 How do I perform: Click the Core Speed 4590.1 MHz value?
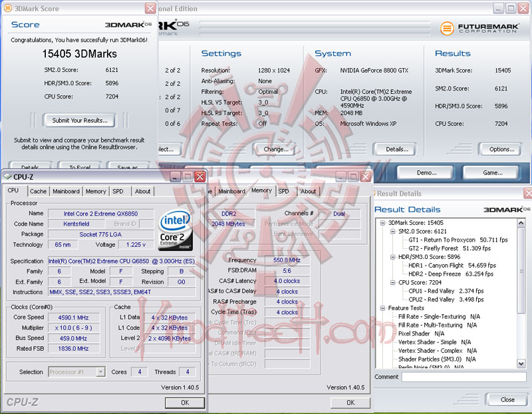point(74,317)
